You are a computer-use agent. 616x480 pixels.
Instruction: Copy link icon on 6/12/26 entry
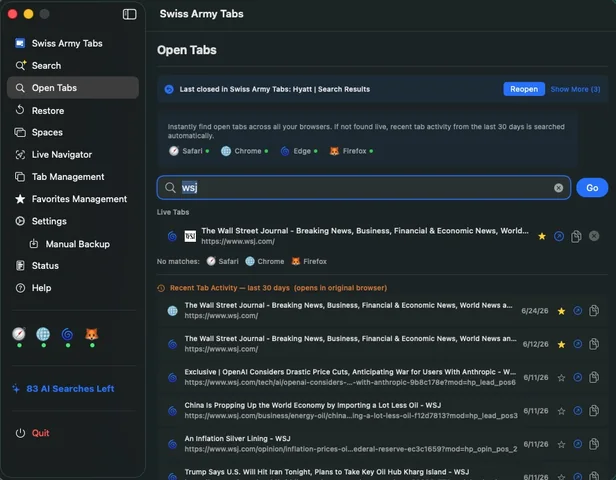click(x=594, y=344)
